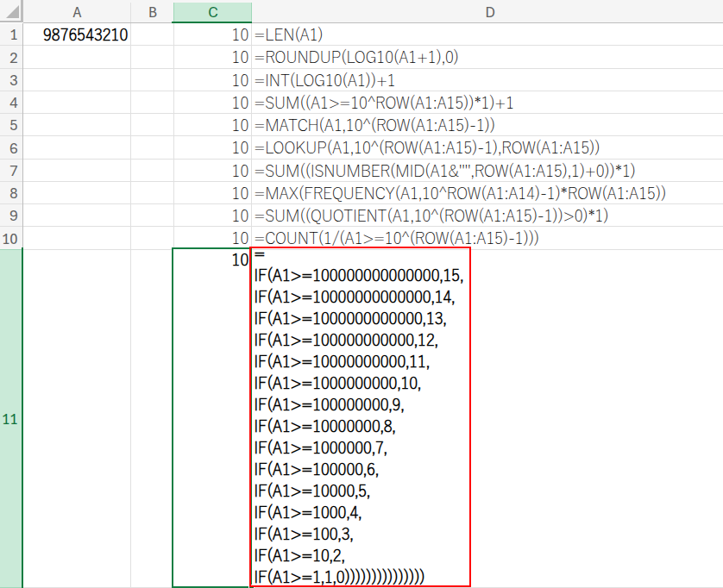Click row 1 header
This screenshot has height=588, width=723.
11,35
